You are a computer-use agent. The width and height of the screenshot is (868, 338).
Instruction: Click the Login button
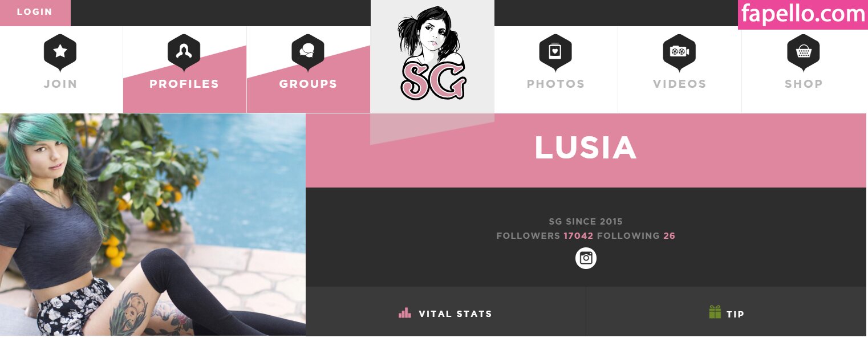tap(35, 12)
